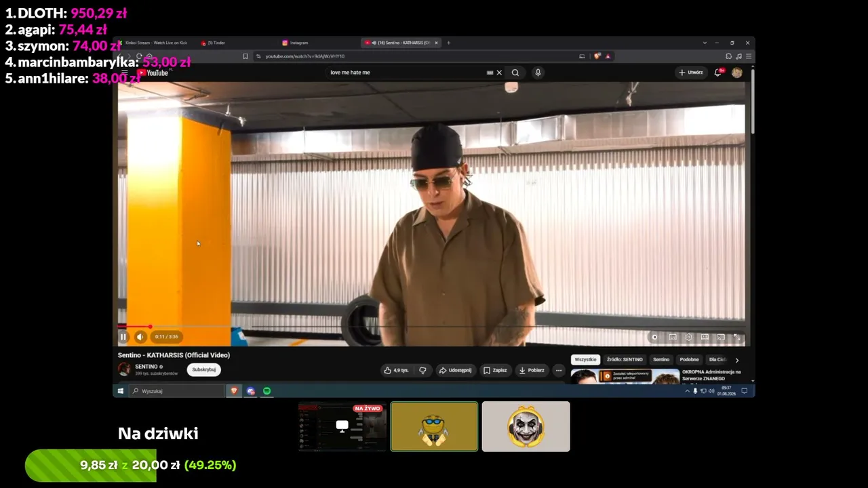This screenshot has height=488, width=868.
Task: Like the video with thumbs up
Action: (x=396, y=370)
